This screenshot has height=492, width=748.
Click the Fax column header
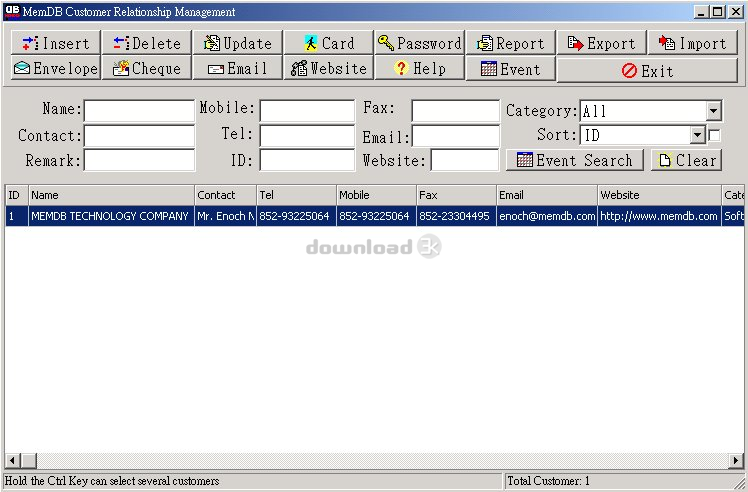456,195
